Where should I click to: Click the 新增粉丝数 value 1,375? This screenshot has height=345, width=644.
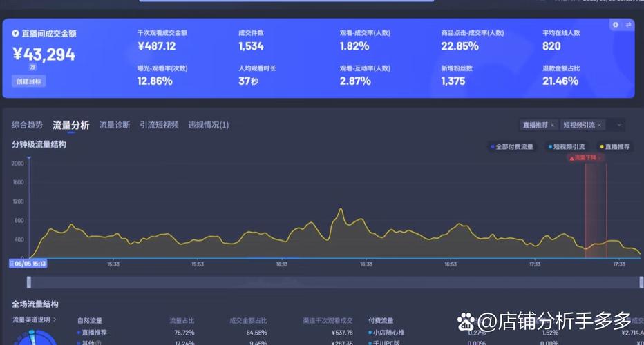pyautogui.click(x=453, y=81)
